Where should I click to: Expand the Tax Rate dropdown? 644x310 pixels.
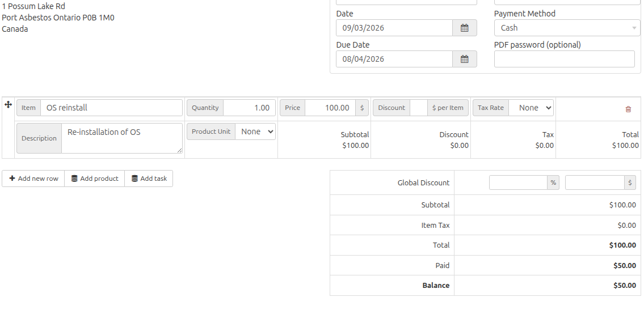tap(531, 108)
